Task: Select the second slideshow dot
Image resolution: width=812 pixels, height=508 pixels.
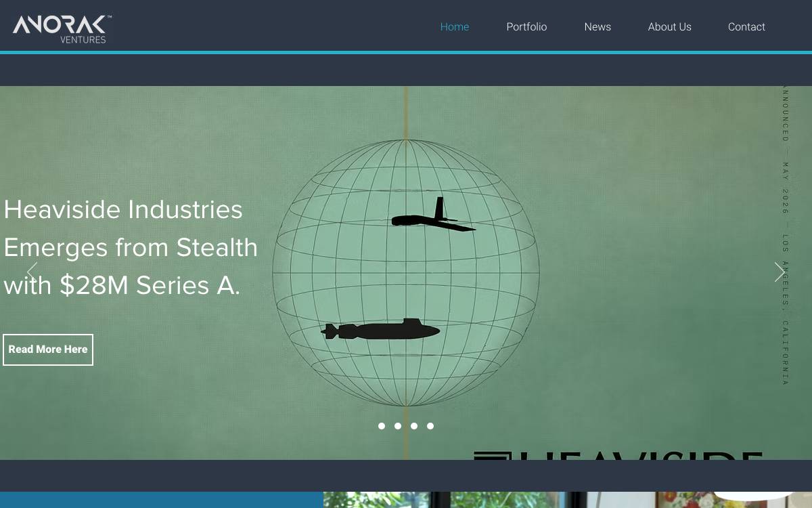Action: coord(398,426)
